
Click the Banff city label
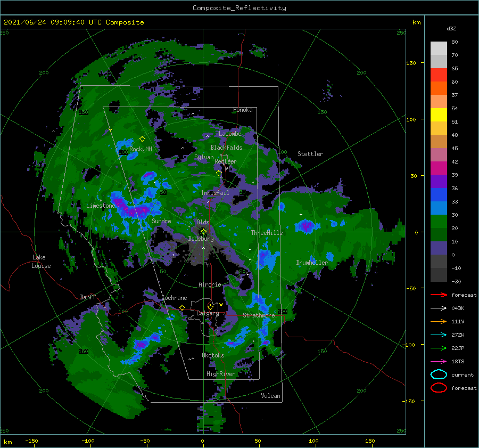(88, 297)
